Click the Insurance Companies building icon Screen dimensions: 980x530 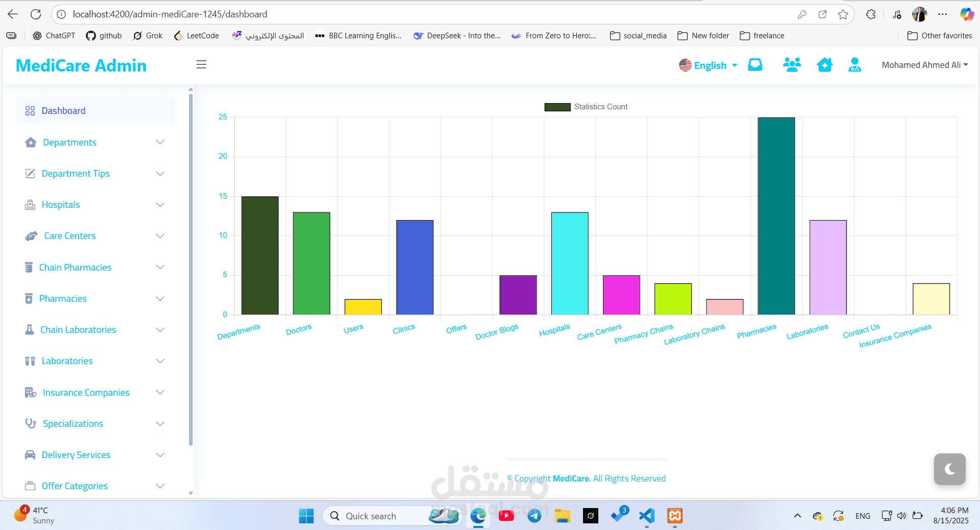pos(31,393)
